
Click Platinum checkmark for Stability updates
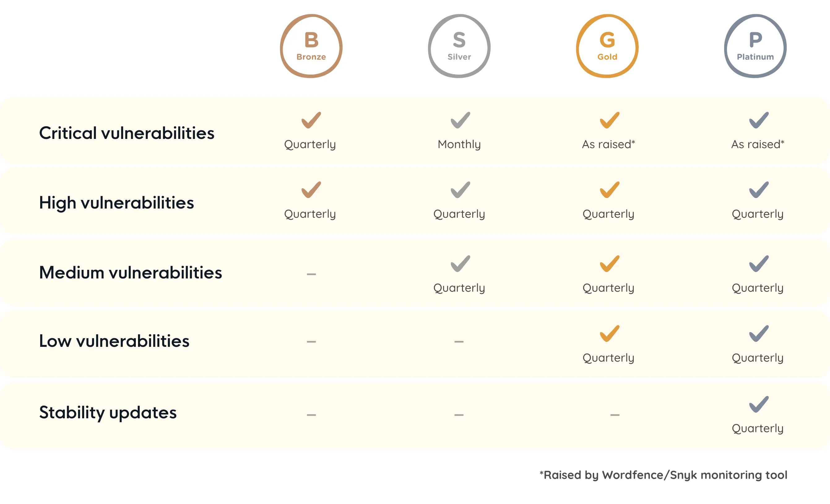[759, 404]
